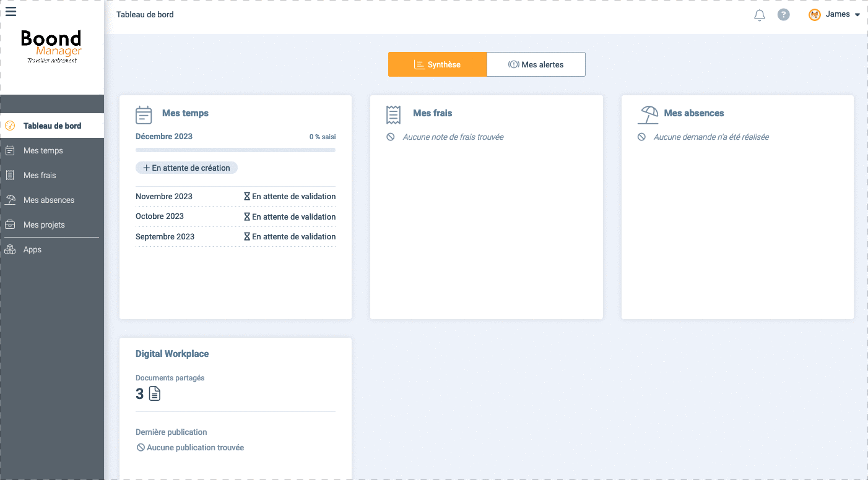
Task: Click the Documents partagés label
Action: point(170,377)
